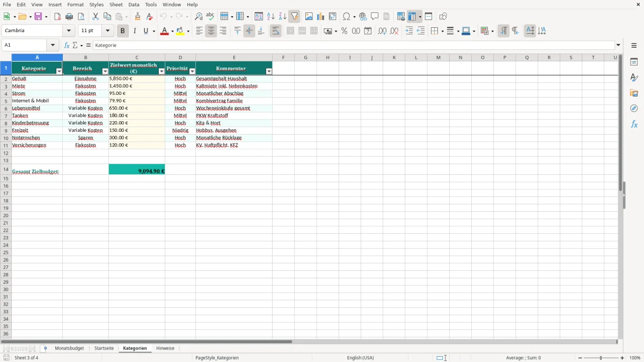The image size is (644, 362).
Task: Open the Bereich column filter dropdown
Action: tap(105, 71)
